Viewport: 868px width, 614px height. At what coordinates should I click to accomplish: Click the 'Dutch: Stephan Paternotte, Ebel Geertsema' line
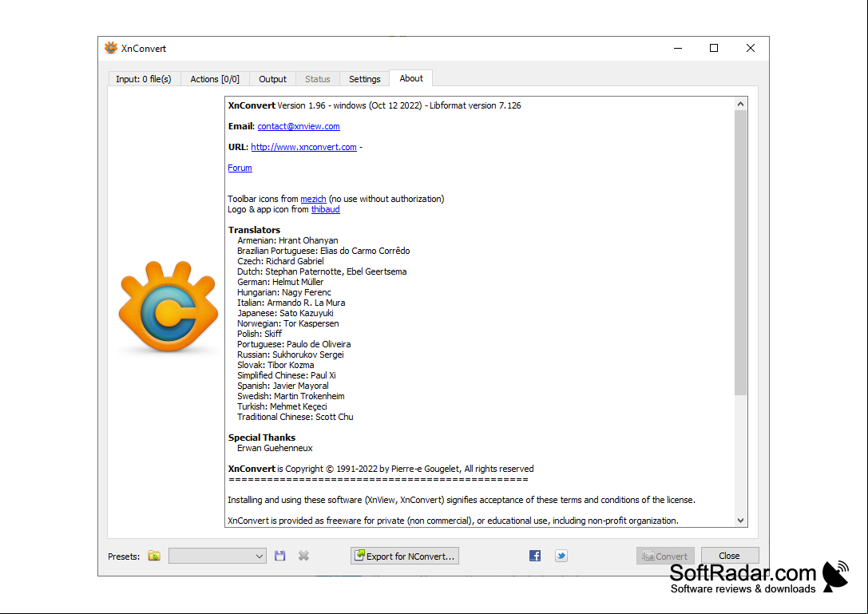point(322,271)
